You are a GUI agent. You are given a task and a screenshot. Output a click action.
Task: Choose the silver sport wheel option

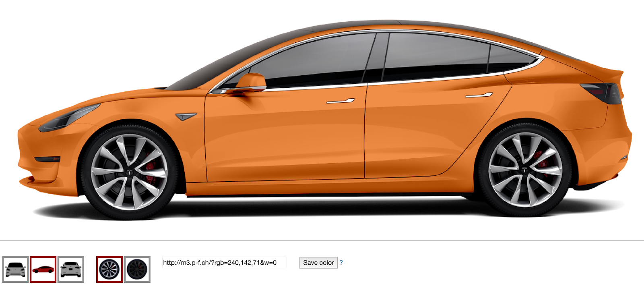coord(109,269)
